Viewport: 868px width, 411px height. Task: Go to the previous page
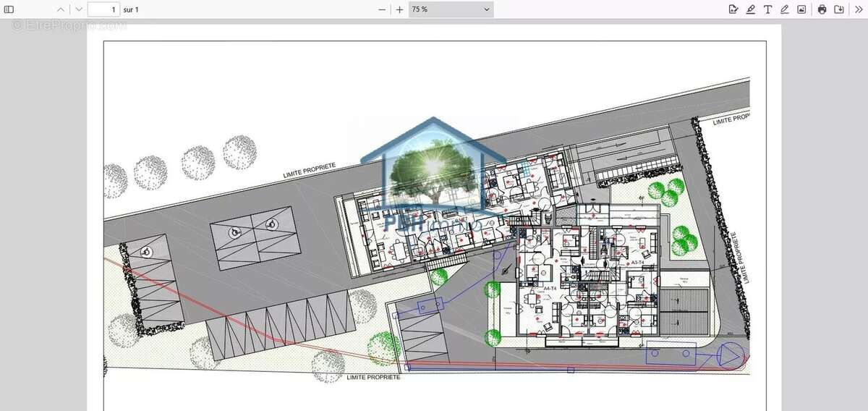point(60,9)
